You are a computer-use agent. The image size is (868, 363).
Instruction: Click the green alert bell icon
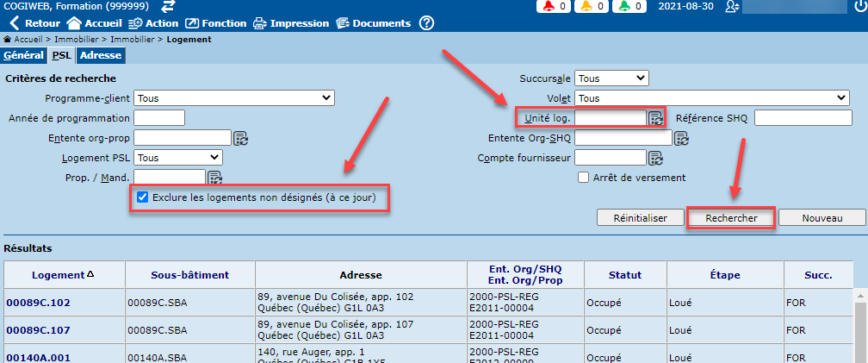pos(624,7)
